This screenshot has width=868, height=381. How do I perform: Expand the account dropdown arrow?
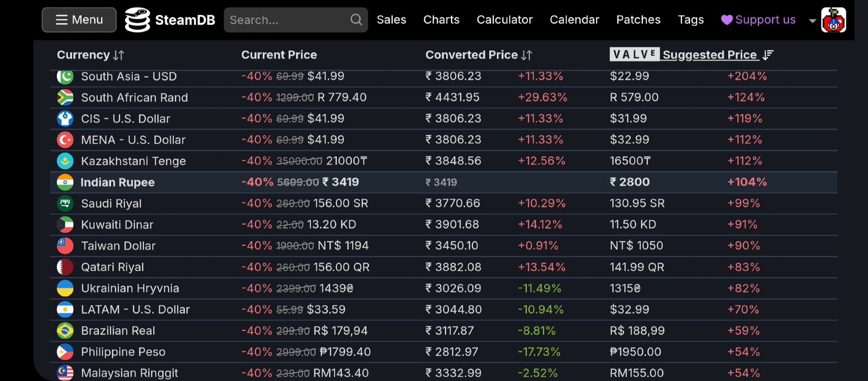point(812,20)
